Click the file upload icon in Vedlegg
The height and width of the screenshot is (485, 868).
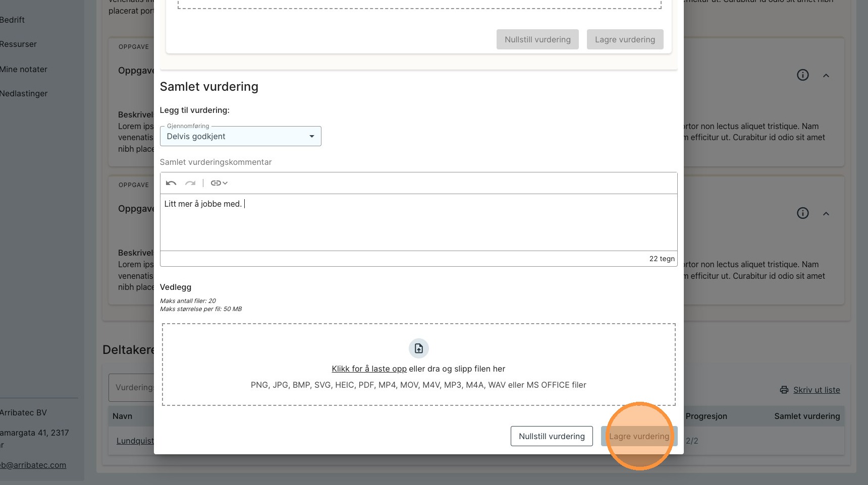418,348
